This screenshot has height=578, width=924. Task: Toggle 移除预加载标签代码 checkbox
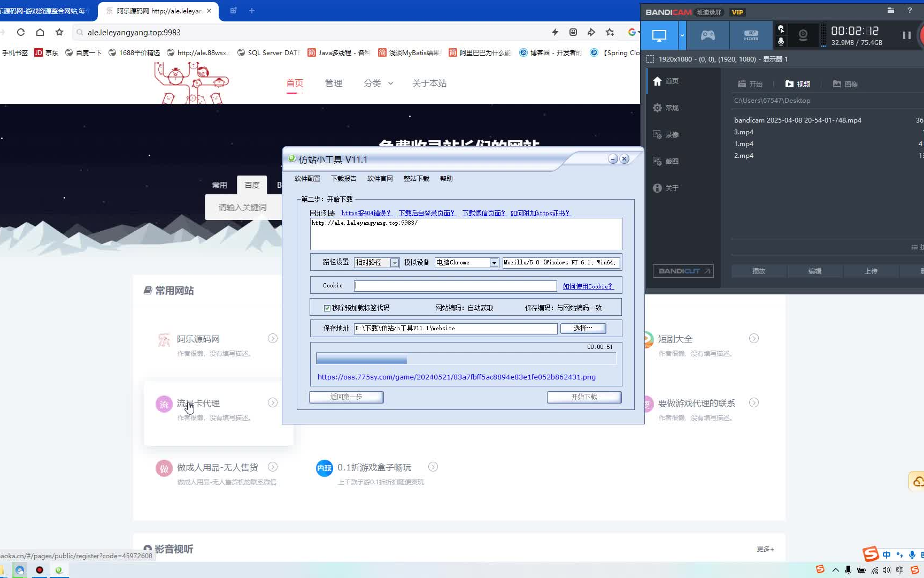coord(327,308)
